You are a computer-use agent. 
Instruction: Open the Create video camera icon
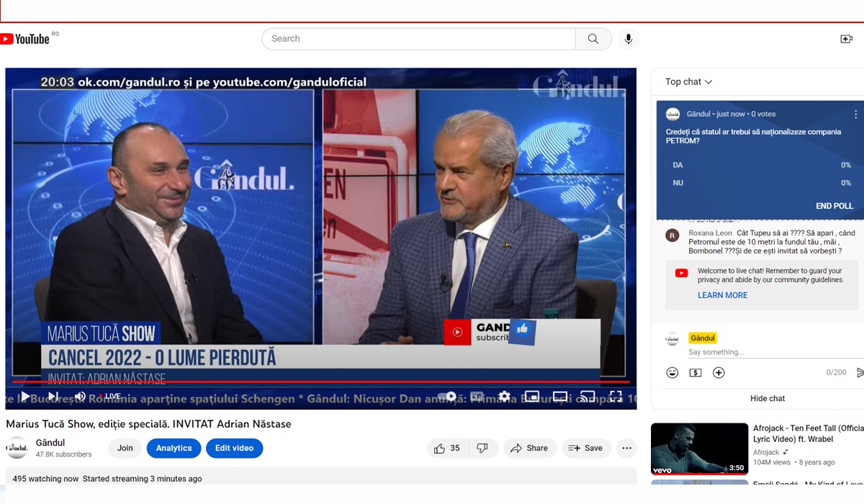click(846, 39)
